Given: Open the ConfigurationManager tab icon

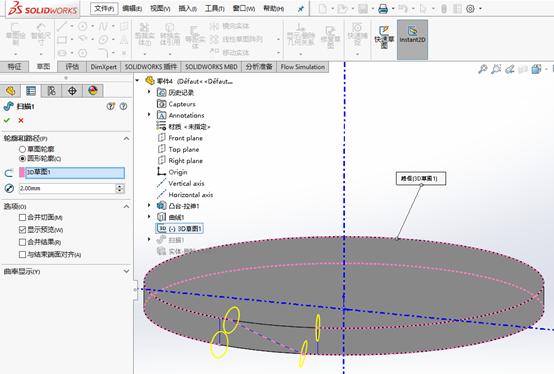Looking at the screenshot, I should 51,91.
